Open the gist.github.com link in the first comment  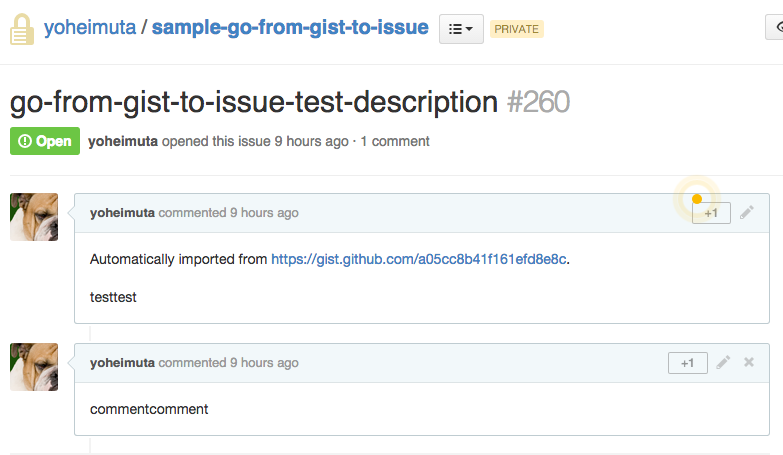click(419, 259)
